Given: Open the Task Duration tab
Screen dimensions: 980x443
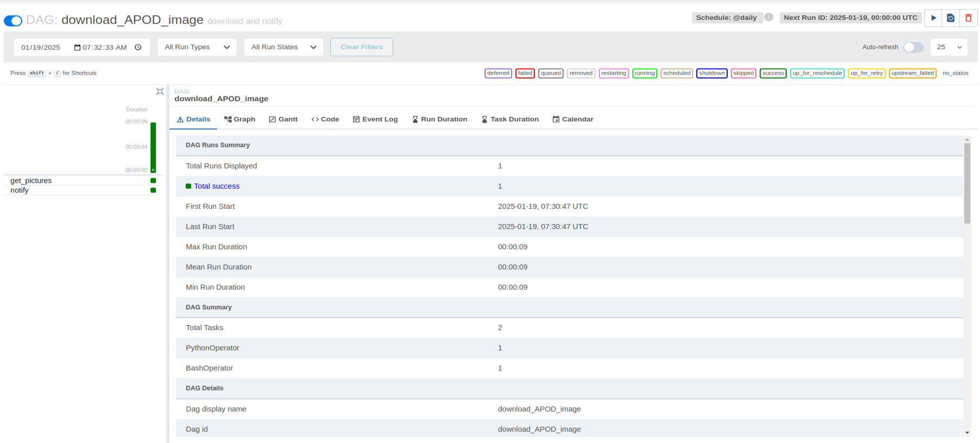Looking at the screenshot, I should click(x=510, y=120).
